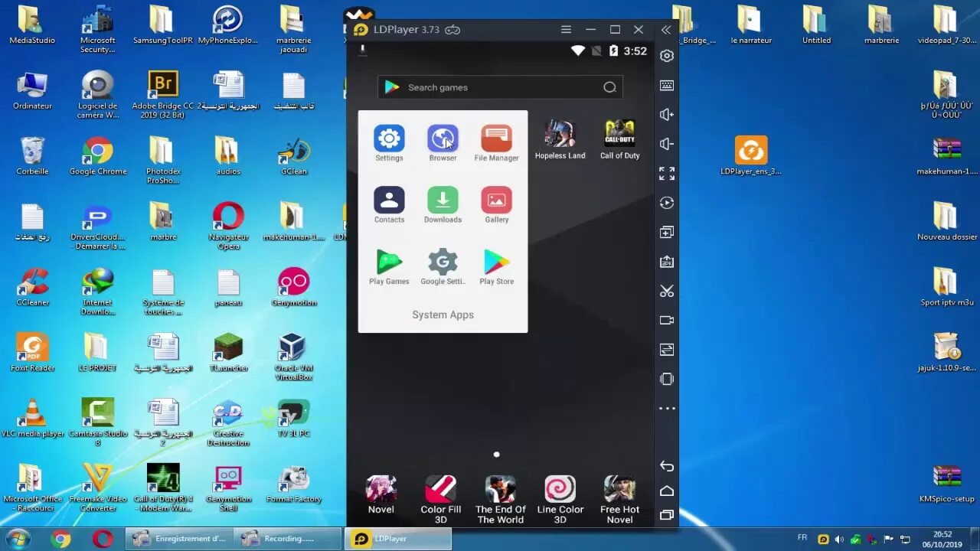Take screenshot with scissors icon
The image size is (980, 551).
click(667, 291)
